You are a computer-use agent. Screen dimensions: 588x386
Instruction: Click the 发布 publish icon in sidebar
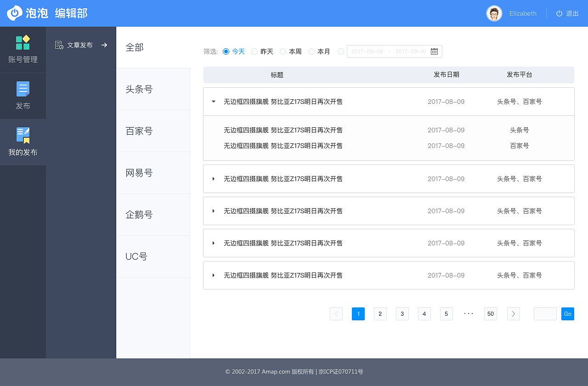pyautogui.click(x=23, y=88)
